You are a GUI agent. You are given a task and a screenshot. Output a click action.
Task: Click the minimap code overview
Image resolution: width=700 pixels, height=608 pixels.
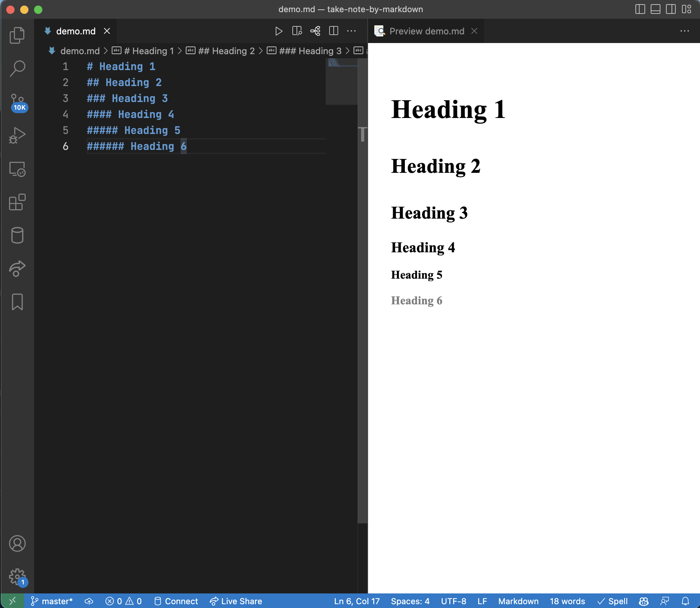[x=342, y=81]
